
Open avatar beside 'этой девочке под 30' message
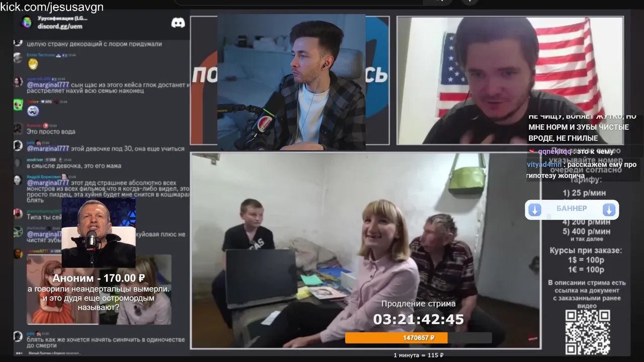point(18,145)
